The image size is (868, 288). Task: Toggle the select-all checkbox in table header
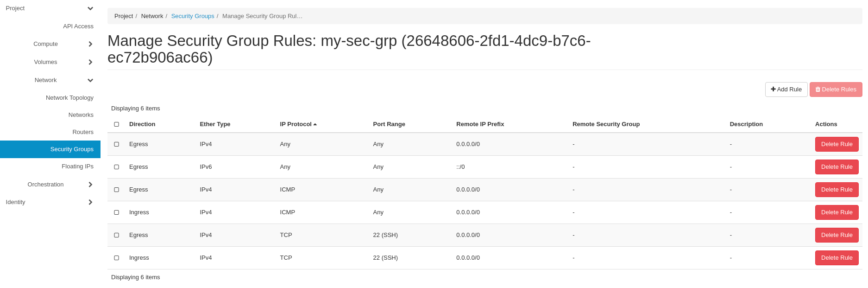(x=116, y=124)
